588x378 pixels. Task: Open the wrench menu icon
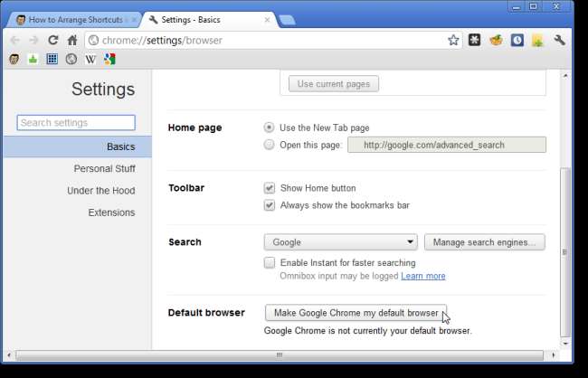coord(559,40)
